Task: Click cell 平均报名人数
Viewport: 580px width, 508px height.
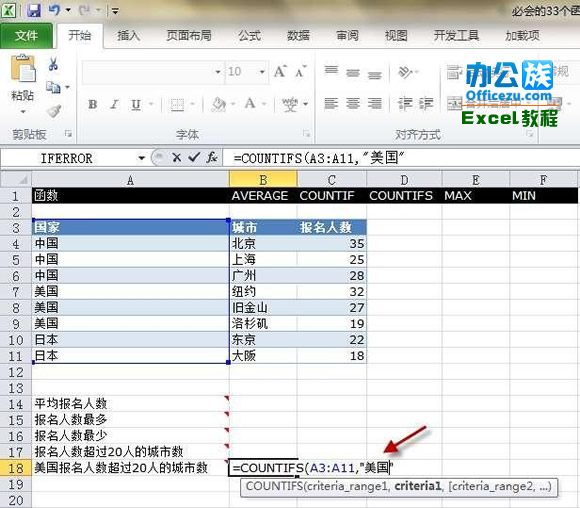Action: click(130, 403)
